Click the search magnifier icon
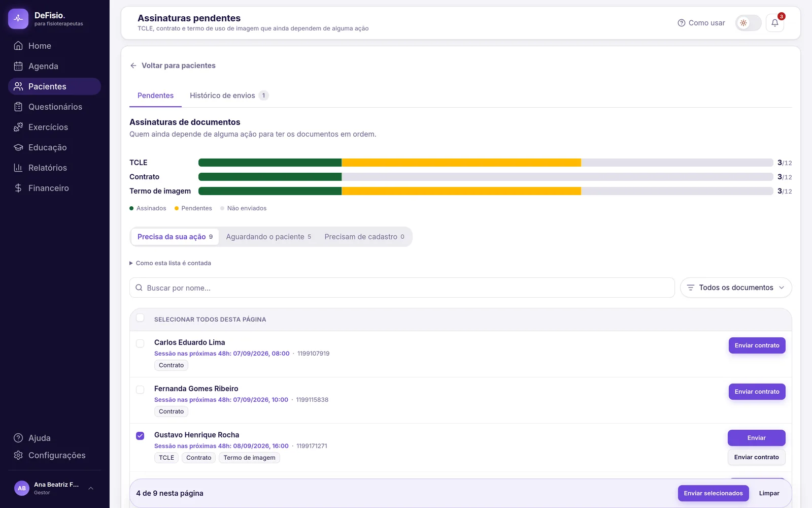Viewport: 812px width, 508px height. pyautogui.click(x=139, y=288)
